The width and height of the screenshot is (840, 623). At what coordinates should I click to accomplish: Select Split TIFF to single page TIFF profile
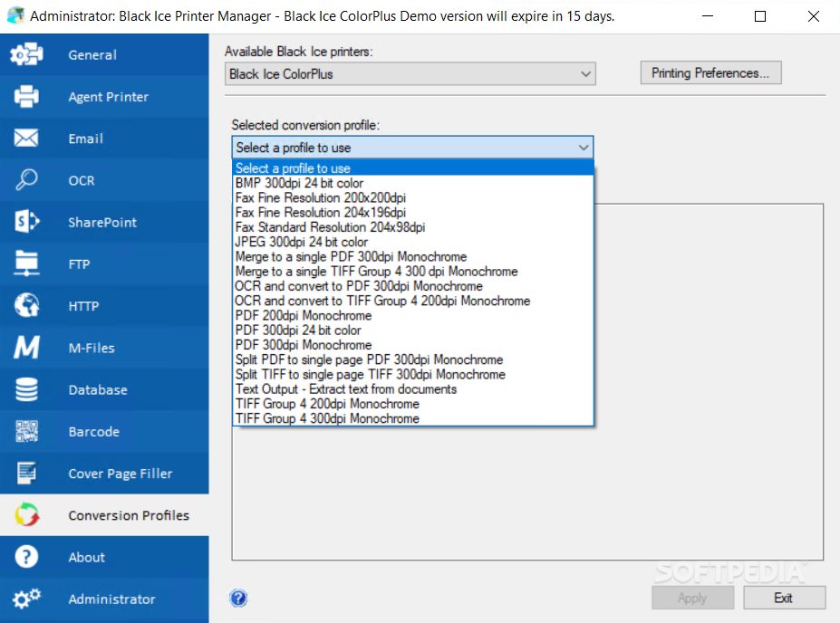click(413, 374)
